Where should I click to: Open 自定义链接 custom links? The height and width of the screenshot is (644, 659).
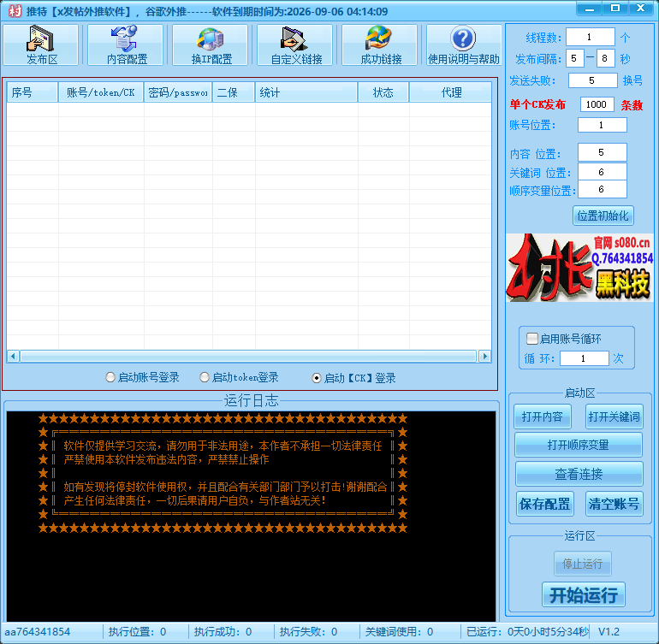point(294,45)
